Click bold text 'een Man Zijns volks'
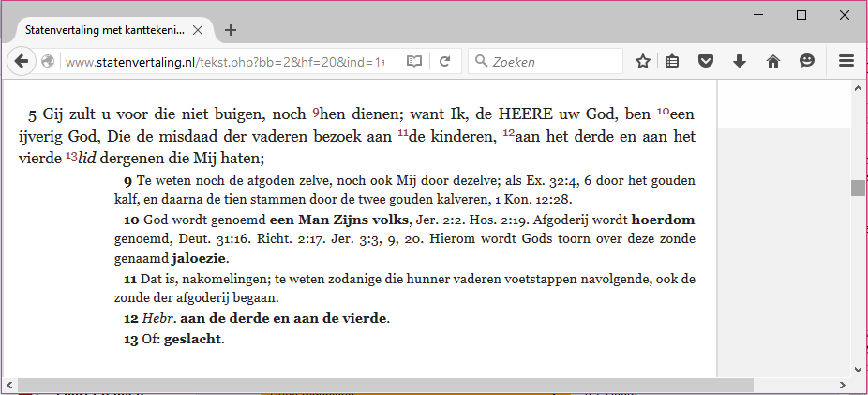 pyautogui.click(x=338, y=220)
